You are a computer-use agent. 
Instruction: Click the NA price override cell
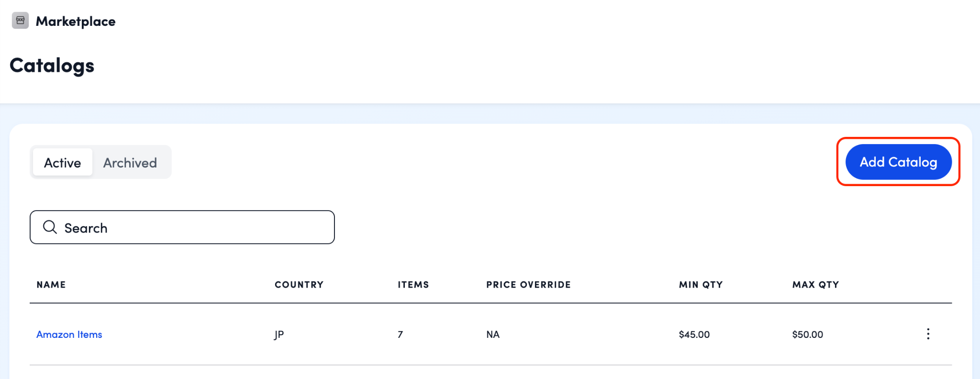tap(493, 334)
